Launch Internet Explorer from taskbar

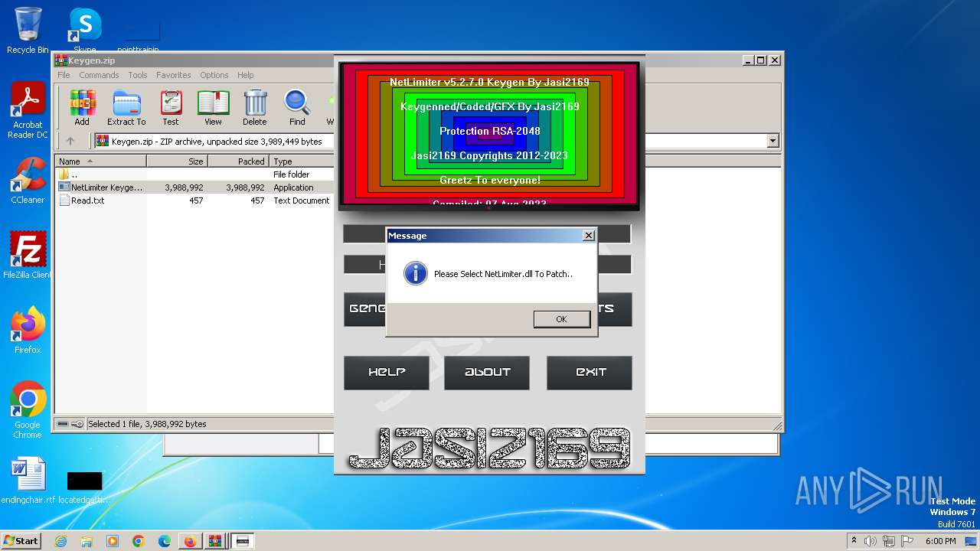tap(60, 541)
